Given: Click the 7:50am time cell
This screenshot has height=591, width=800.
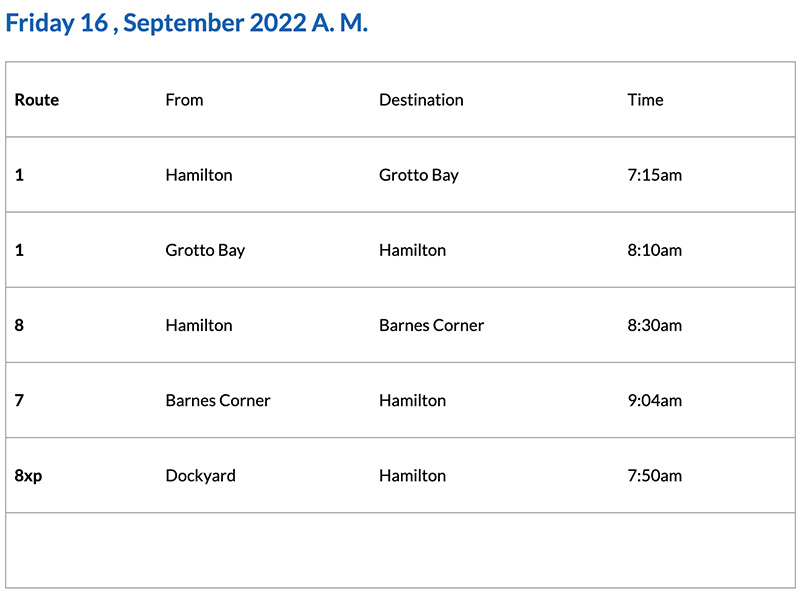Looking at the screenshot, I should coord(654,475).
